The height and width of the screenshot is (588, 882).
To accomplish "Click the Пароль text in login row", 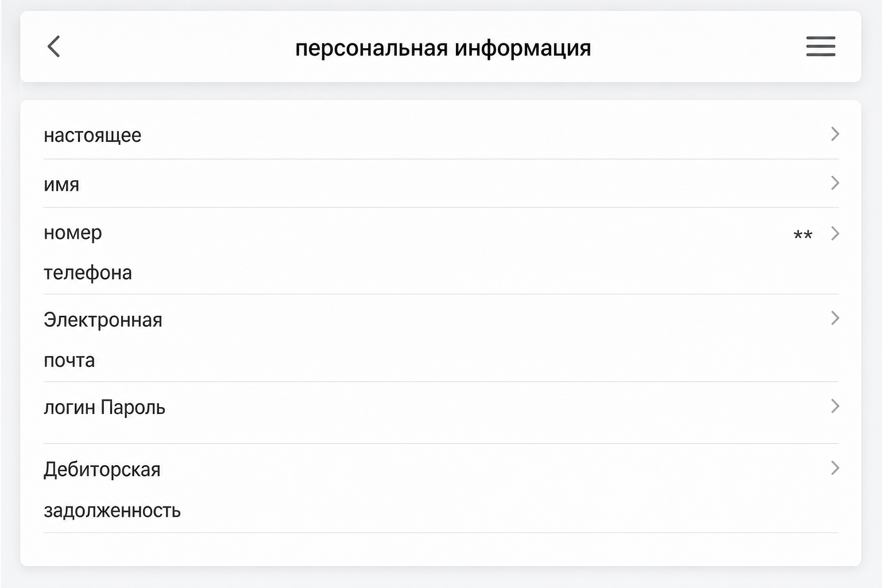I will pos(133,408).
